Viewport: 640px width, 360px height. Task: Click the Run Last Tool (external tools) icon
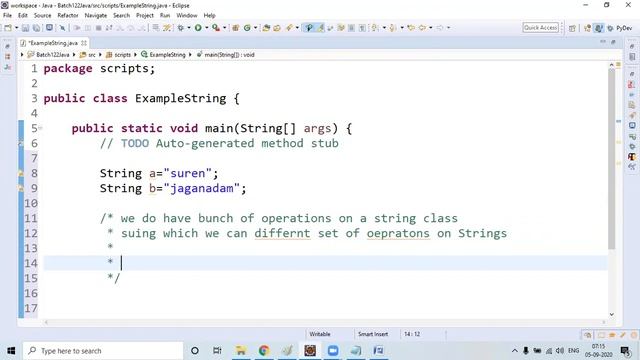coord(216,28)
